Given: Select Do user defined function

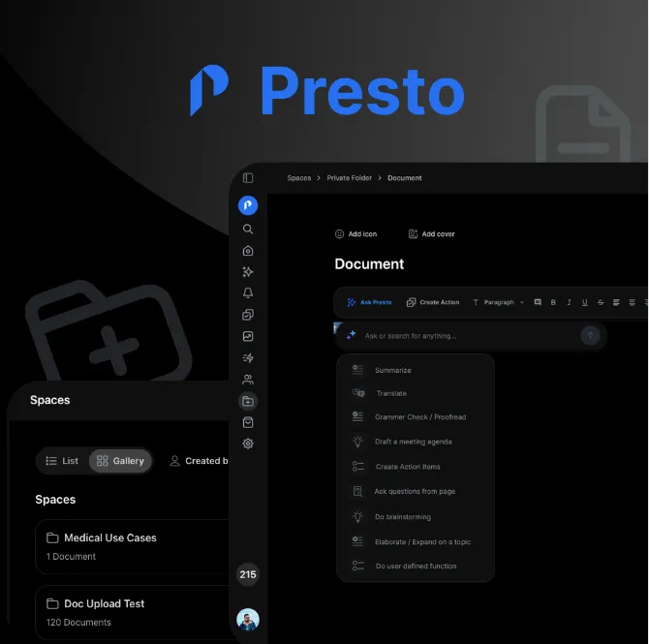Looking at the screenshot, I should coord(416,567).
